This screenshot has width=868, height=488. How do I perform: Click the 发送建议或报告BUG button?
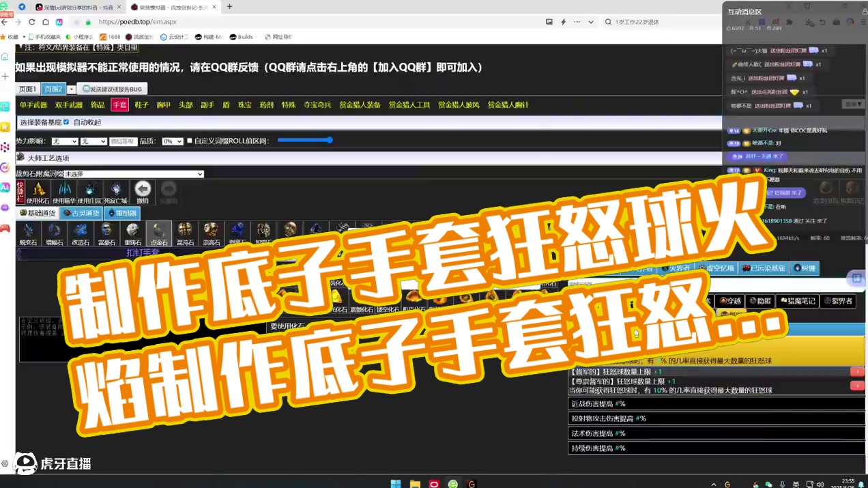click(x=113, y=89)
